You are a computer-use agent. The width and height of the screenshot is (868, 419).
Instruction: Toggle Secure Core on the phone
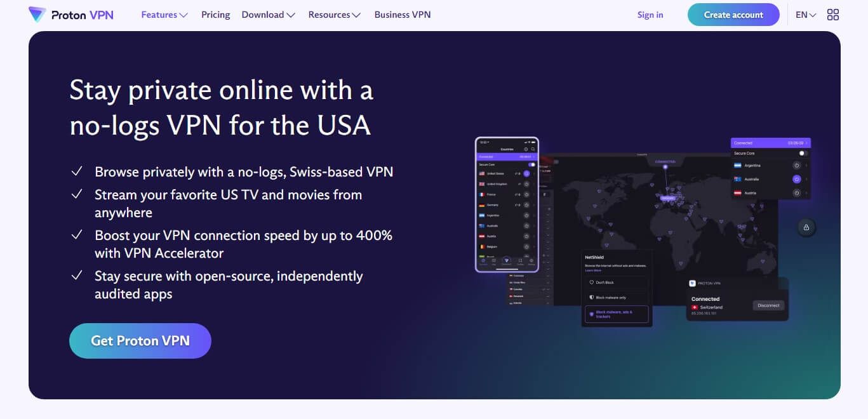point(531,164)
